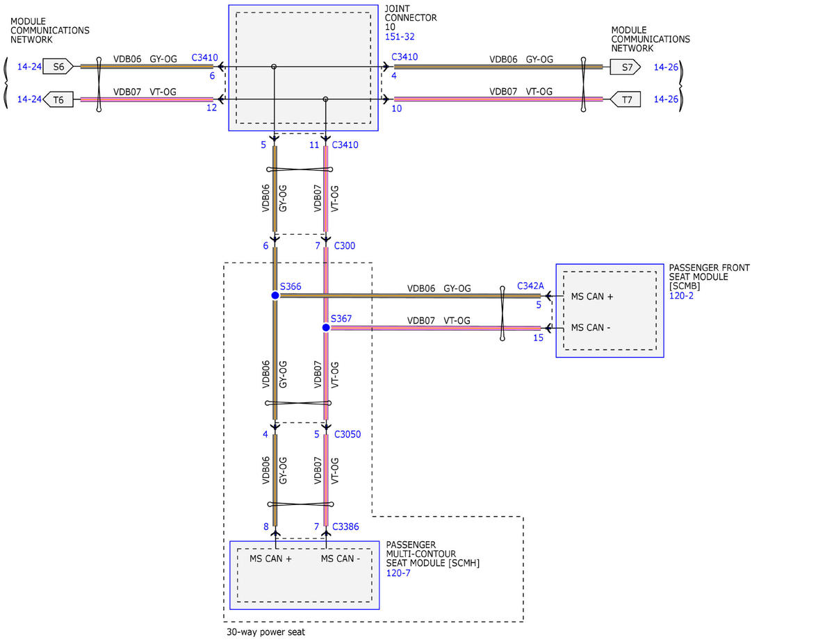This screenshot has width=834, height=644.
Task: Select the T6 off-page connector tag
Action: pyautogui.click(x=58, y=100)
